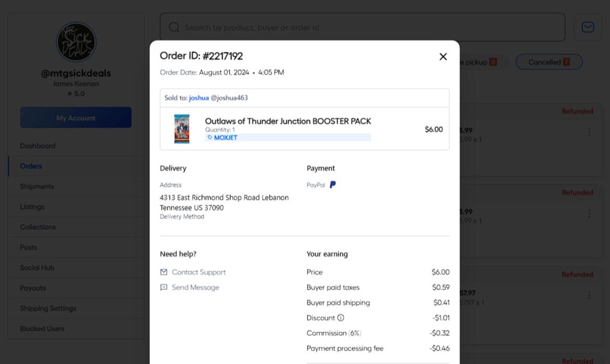Viewport: 610px width, 364px height.
Task: Select the Cancelled orders tab
Action: coord(549,62)
